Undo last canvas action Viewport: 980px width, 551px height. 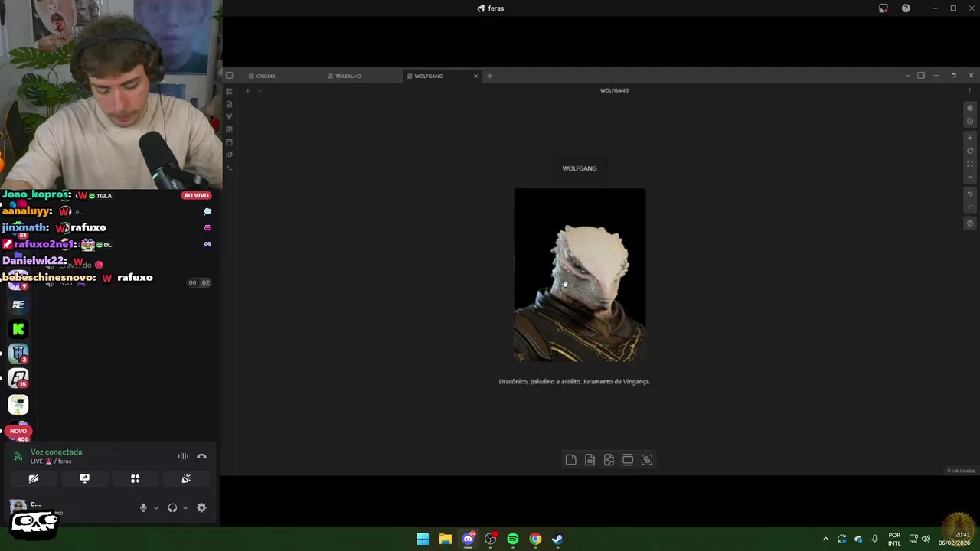[x=970, y=194]
